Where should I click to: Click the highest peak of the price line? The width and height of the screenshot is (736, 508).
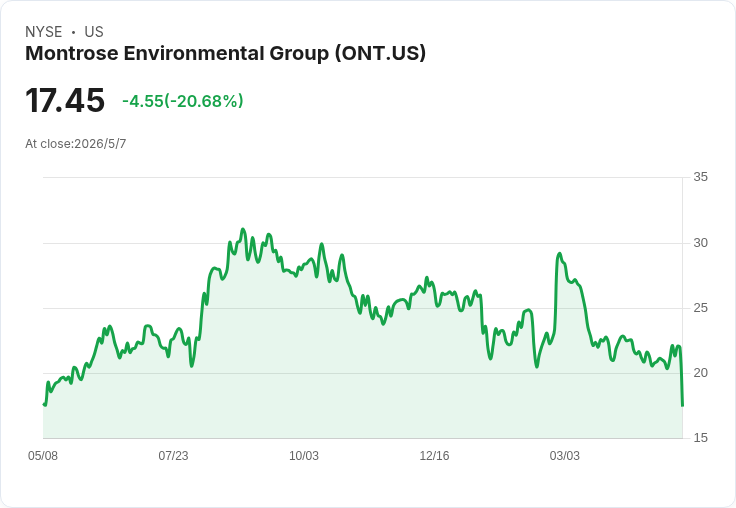point(243,230)
